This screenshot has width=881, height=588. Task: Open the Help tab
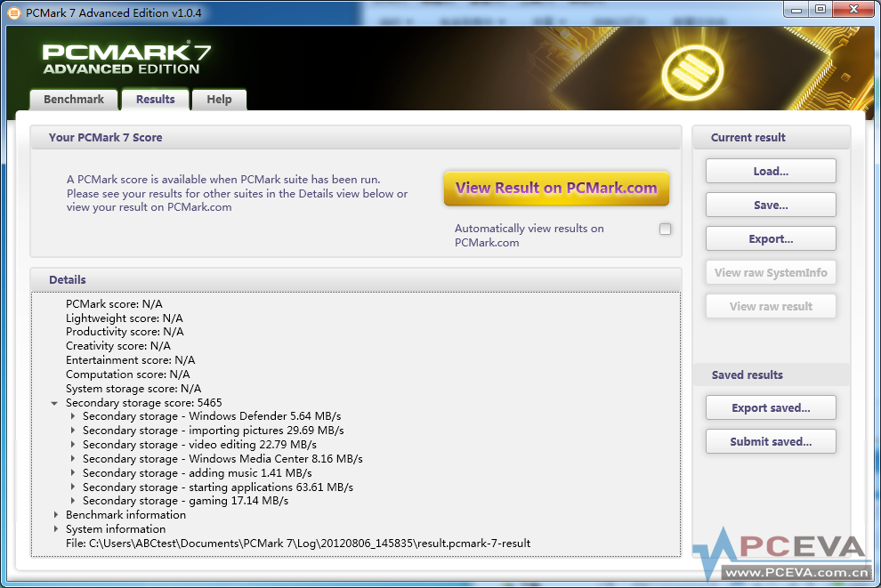pos(219,100)
